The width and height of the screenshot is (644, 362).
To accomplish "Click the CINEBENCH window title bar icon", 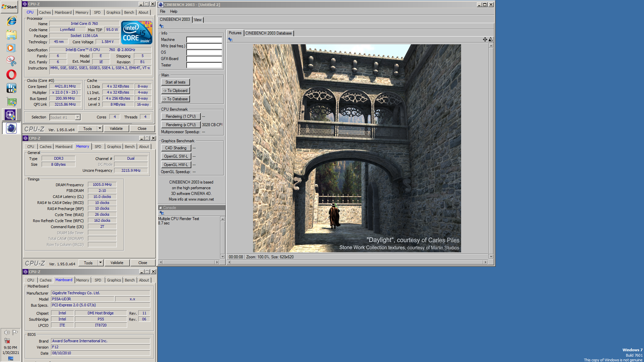I will click(x=161, y=5).
